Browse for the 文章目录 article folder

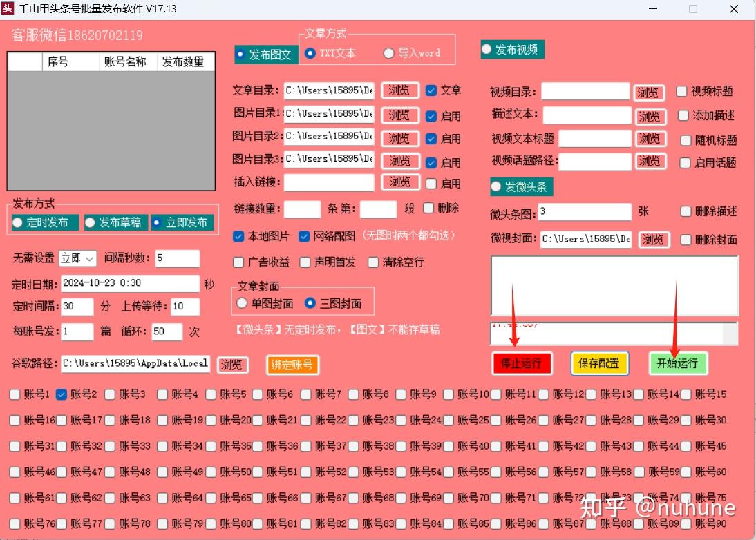(399, 90)
